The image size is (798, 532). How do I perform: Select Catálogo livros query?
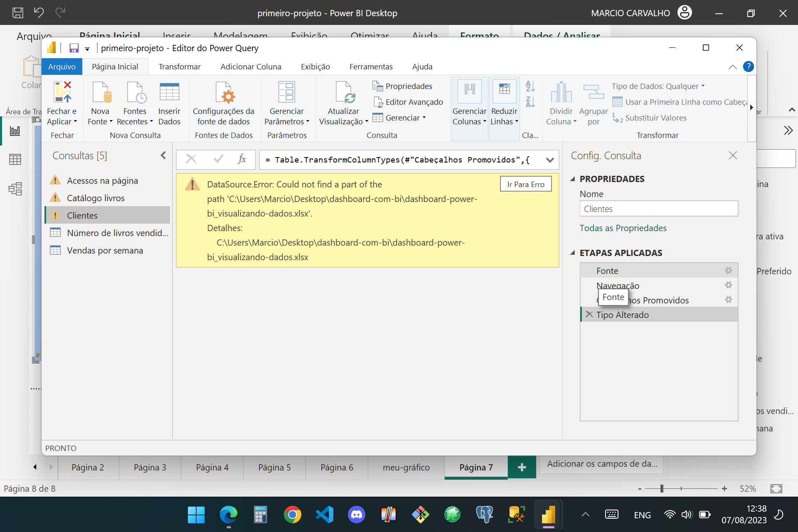108,198
